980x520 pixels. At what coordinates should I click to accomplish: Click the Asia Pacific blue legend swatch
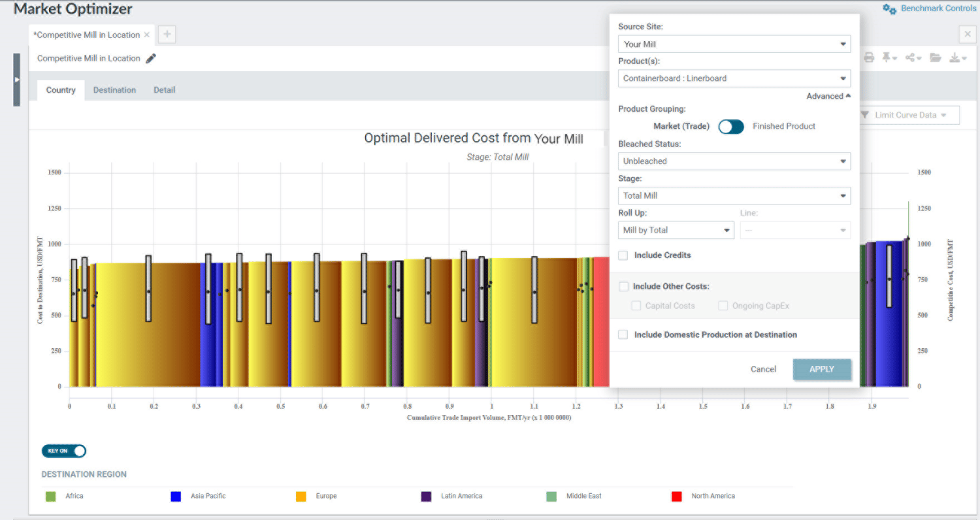[175, 496]
